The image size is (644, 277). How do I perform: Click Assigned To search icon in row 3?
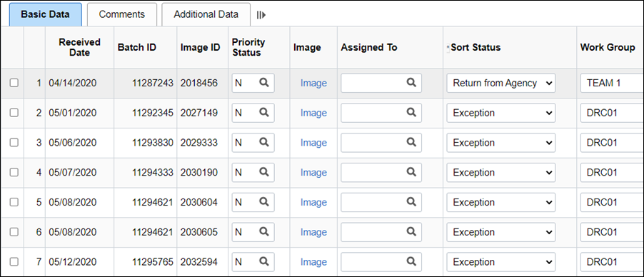[411, 142]
